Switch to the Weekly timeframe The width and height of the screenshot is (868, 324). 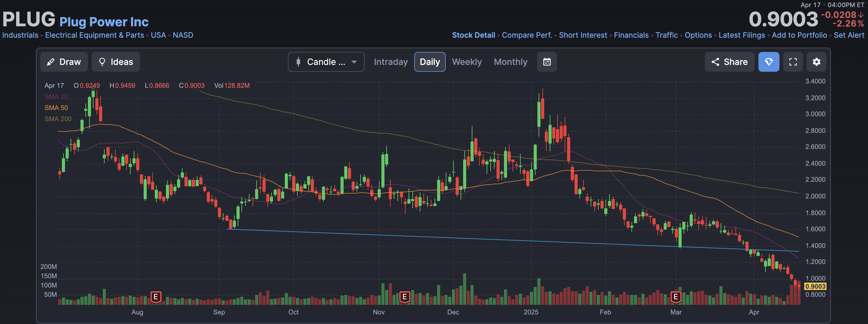click(467, 62)
